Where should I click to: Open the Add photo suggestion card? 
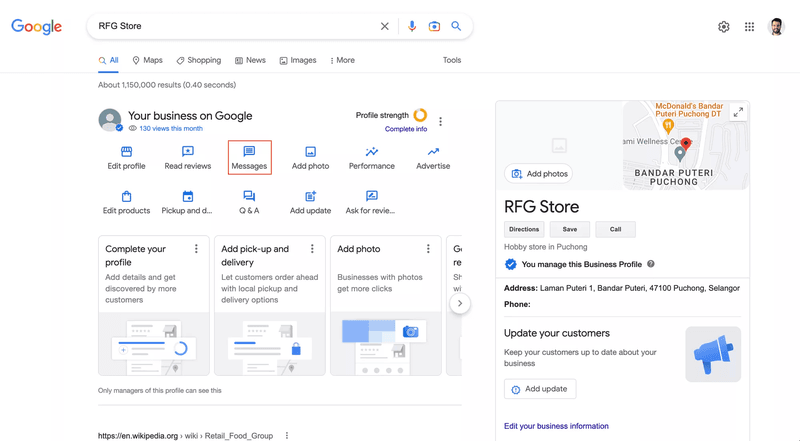[x=386, y=305]
